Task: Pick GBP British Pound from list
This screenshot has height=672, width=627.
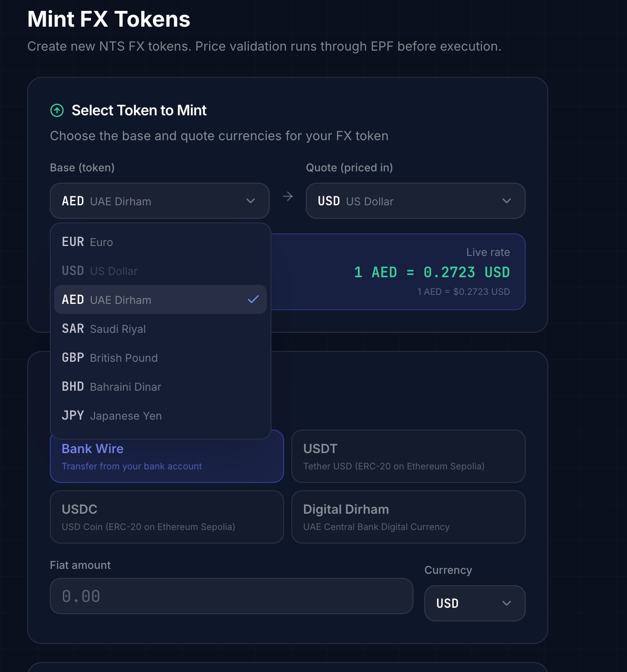Action: pyautogui.click(x=160, y=358)
